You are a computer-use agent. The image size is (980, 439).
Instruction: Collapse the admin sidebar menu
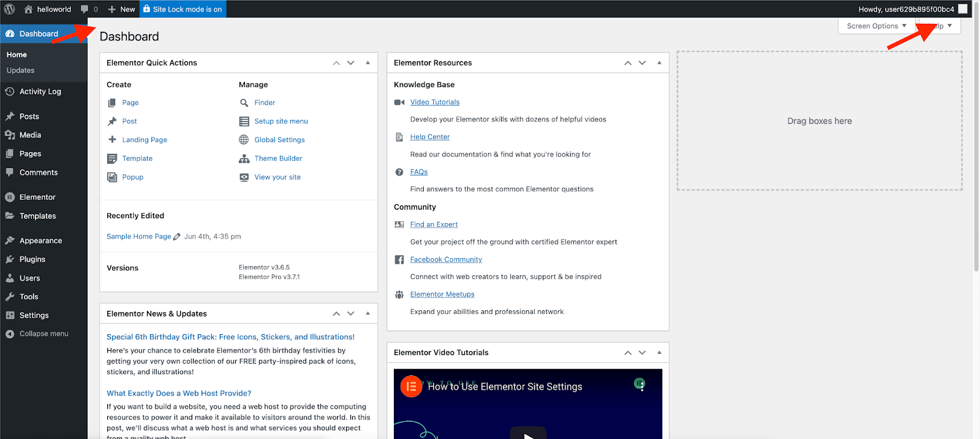[x=37, y=334]
